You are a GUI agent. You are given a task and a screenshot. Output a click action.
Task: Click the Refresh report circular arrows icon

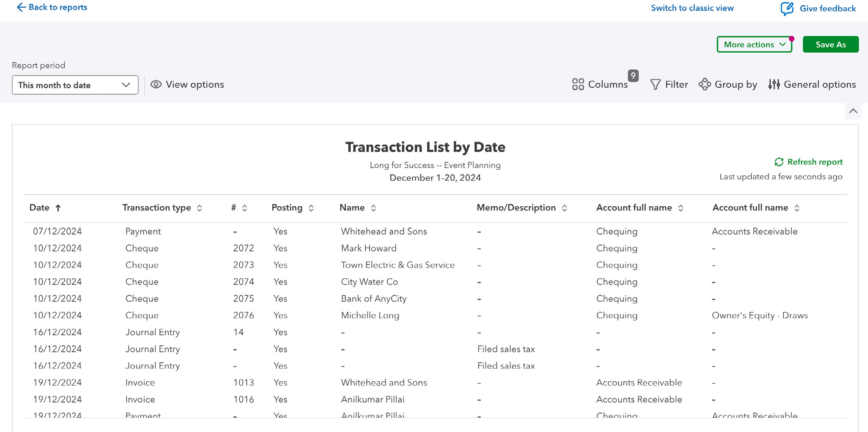click(x=779, y=162)
